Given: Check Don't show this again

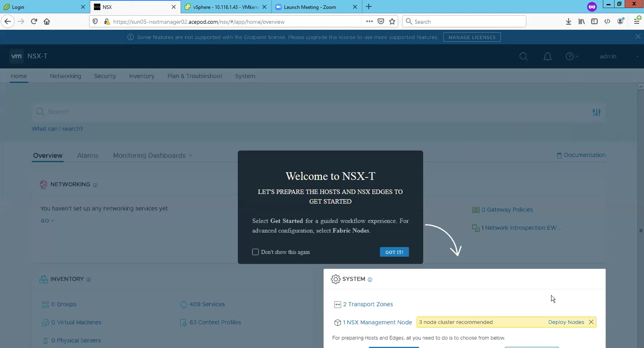Looking at the screenshot, I should 255,252.
